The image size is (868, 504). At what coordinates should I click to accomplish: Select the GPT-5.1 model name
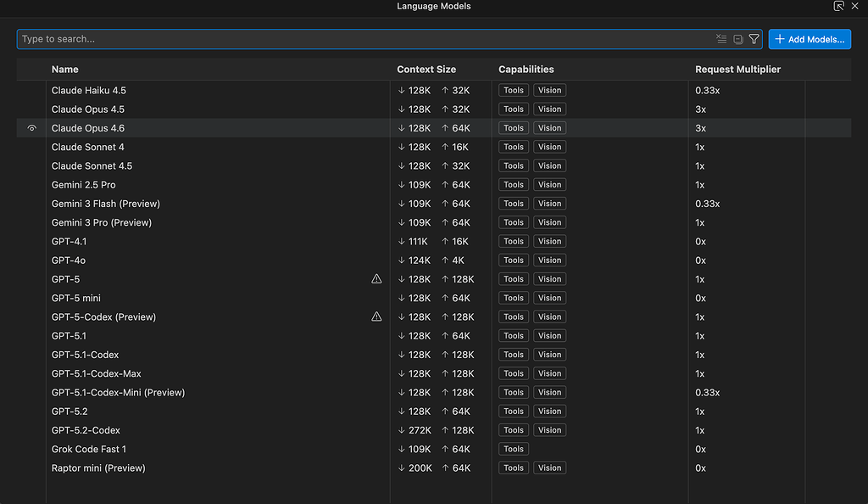pos(70,336)
